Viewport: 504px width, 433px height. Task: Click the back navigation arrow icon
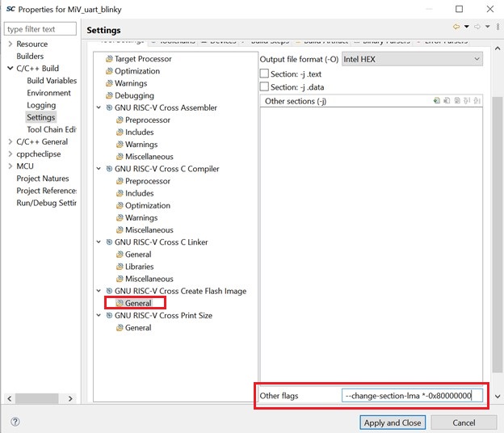tap(456, 27)
